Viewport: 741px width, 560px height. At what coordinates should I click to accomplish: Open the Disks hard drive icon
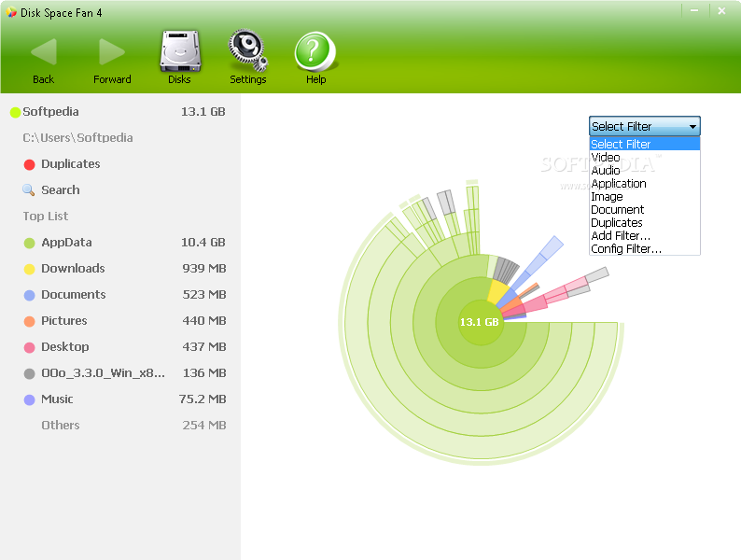coord(180,51)
